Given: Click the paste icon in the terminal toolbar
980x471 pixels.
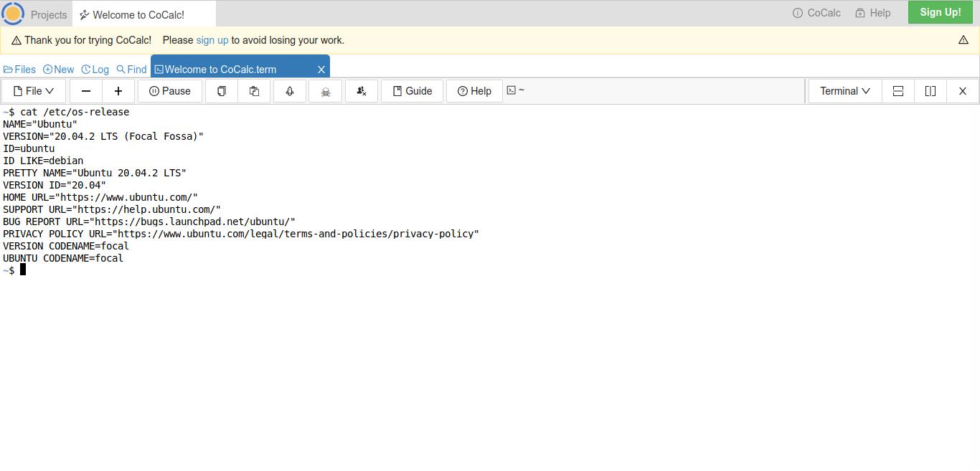Looking at the screenshot, I should pyautogui.click(x=254, y=91).
